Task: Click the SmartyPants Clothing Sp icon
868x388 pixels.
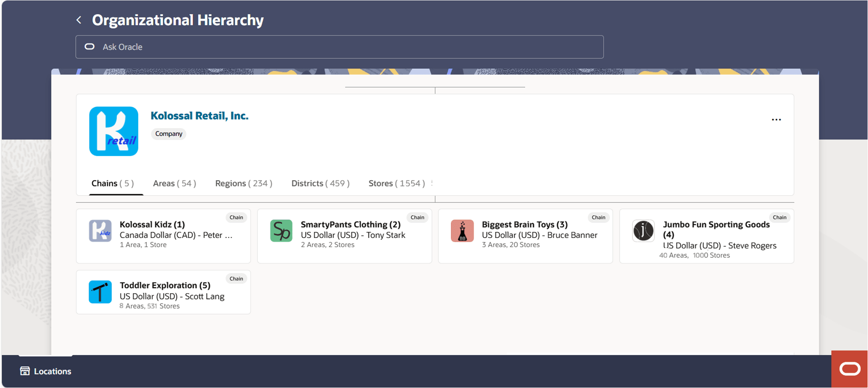Action: [x=281, y=231]
